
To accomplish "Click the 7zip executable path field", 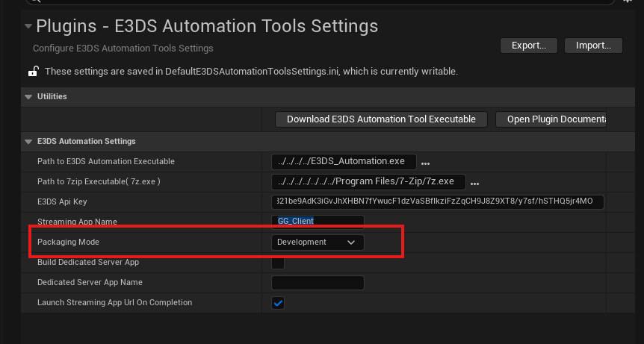I will (x=368, y=181).
